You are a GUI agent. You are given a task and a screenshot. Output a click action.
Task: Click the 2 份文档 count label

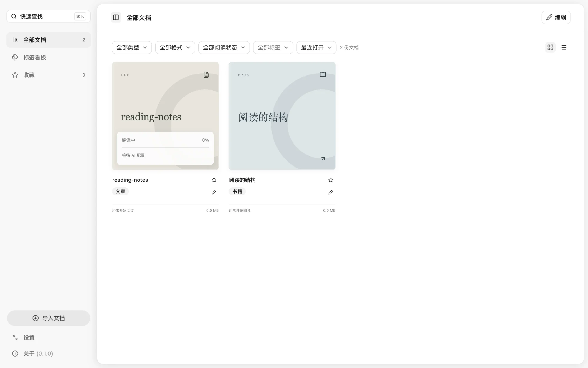349,47
